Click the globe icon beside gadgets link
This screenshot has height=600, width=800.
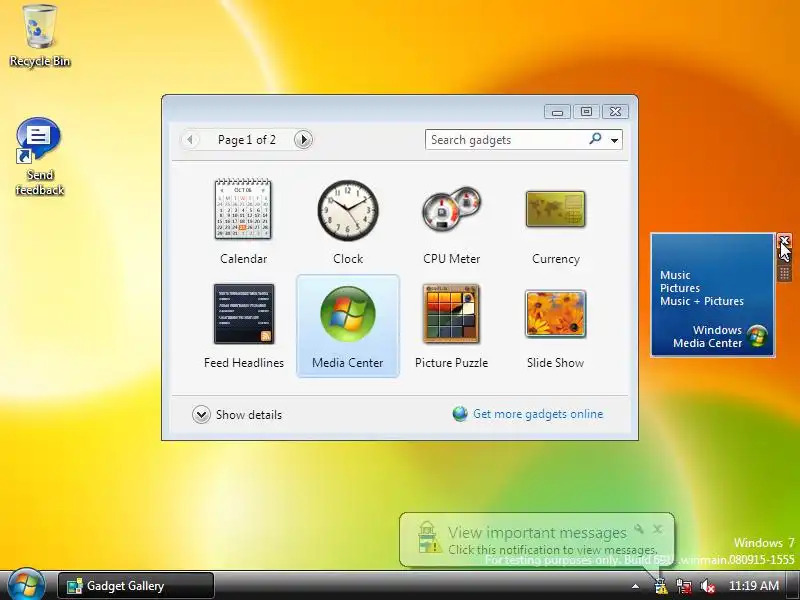460,414
